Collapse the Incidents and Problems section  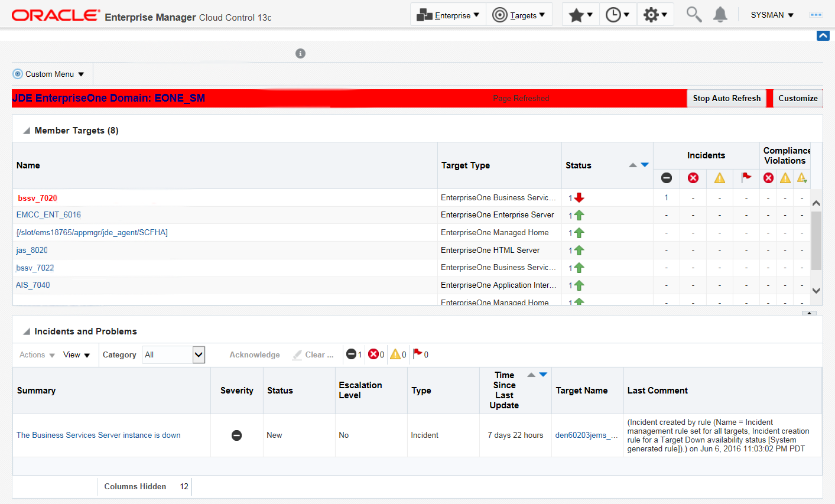(x=27, y=331)
